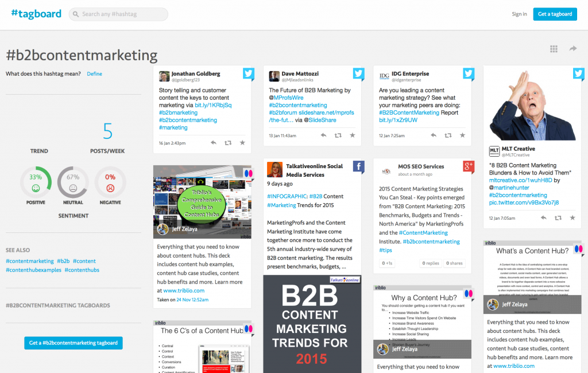Click the share arrow icon

tap(572, 48)
